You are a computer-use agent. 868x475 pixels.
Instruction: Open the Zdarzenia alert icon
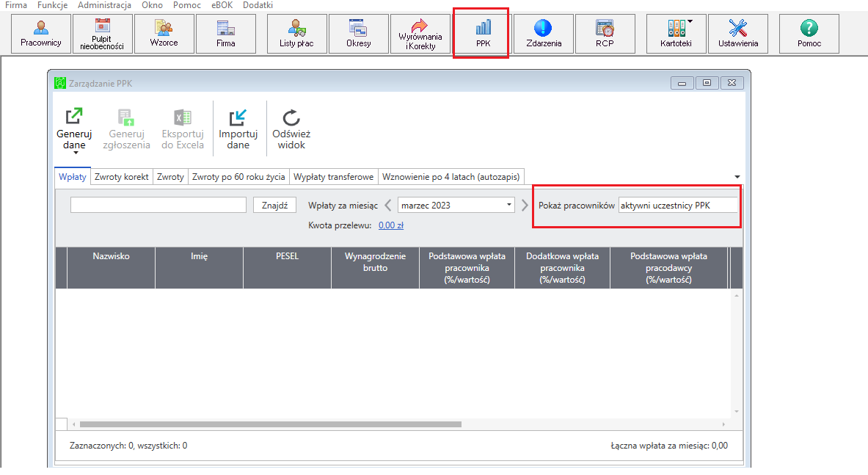coord(544,34)
